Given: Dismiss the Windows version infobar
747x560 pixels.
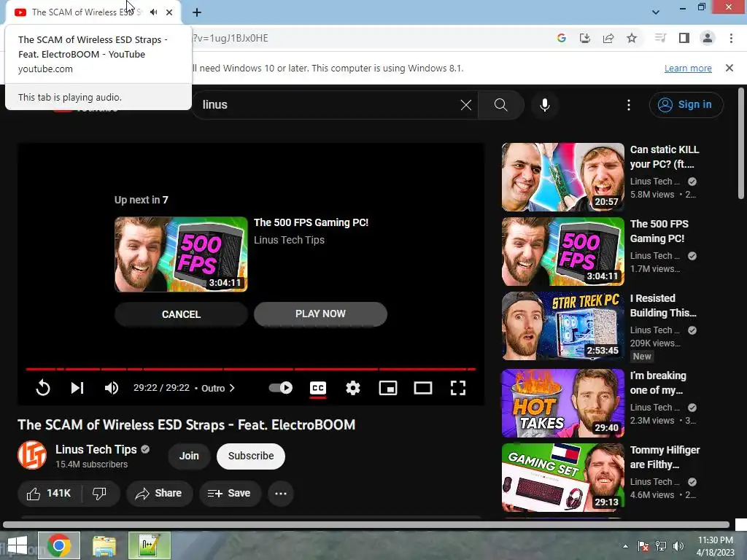Looking at the screenshot, I should (729, 68).
